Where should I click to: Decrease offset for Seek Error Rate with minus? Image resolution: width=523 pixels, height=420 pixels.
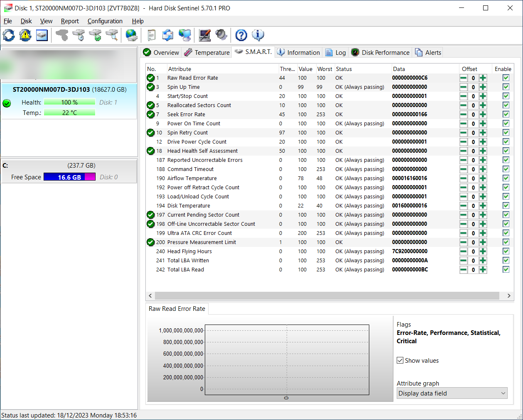[463, 115]
